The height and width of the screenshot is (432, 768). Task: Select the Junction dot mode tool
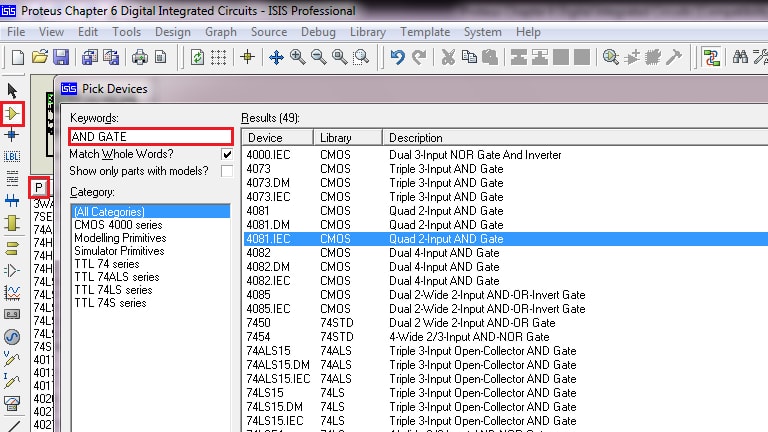tap(13, 135)
